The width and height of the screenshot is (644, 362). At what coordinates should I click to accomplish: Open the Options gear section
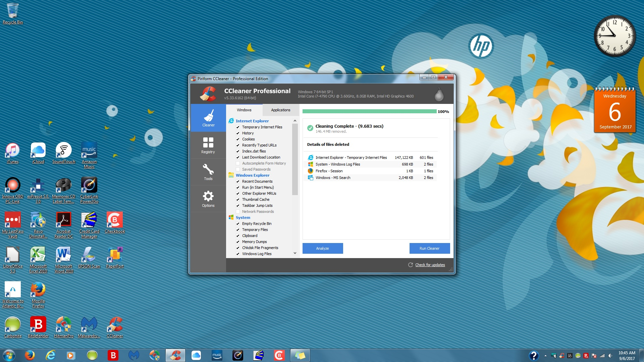(x=208, y=198)
